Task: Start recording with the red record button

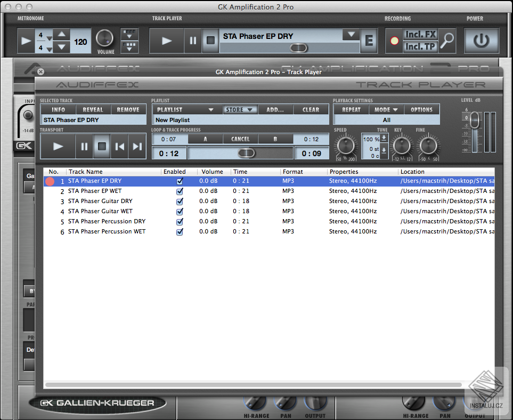Action: (x=395, y=41)
